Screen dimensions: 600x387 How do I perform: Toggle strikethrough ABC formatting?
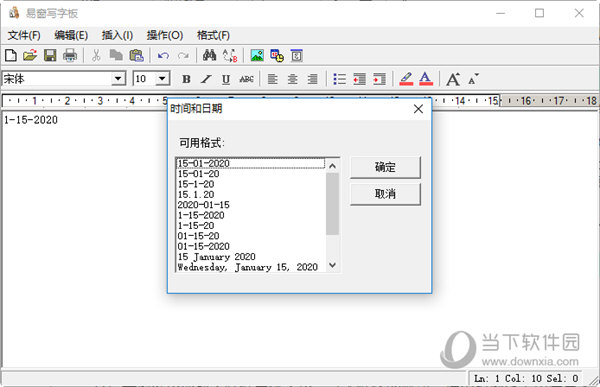coord(246,79)
